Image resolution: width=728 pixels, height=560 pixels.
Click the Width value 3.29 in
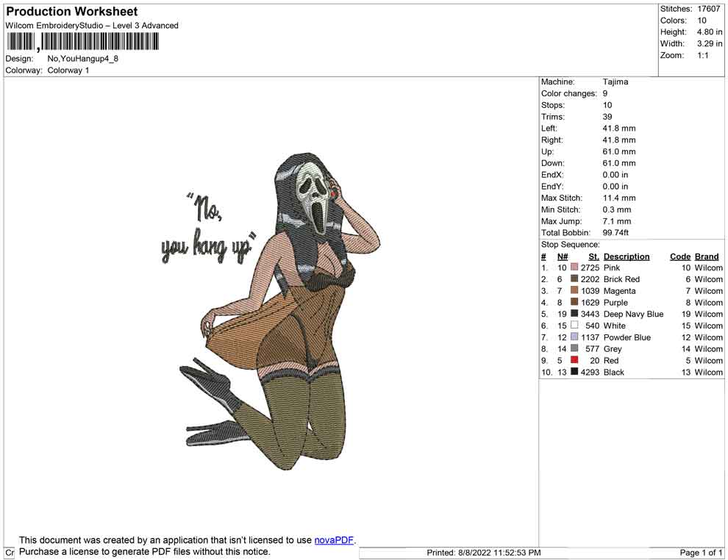coord(710,43)
